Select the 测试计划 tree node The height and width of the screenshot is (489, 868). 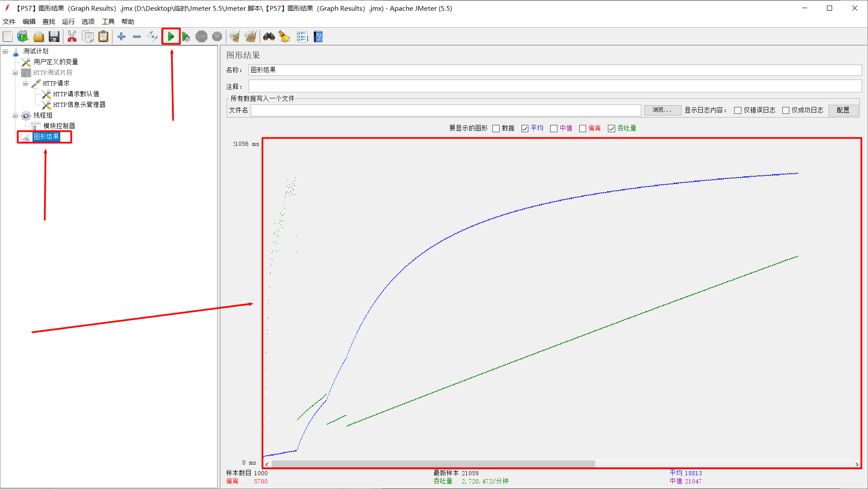point(36,51)
